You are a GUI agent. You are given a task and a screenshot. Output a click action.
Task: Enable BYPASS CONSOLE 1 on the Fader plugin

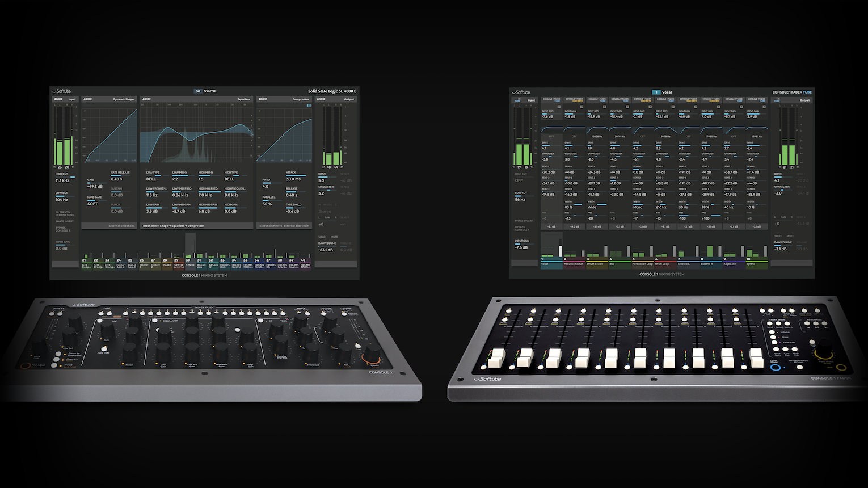coord(523,228)
